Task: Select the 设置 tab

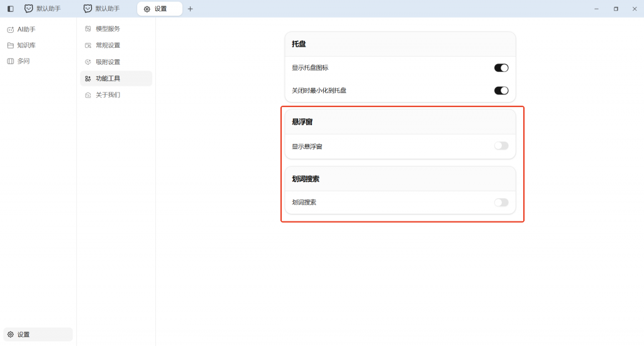Action: click(159, 9)
